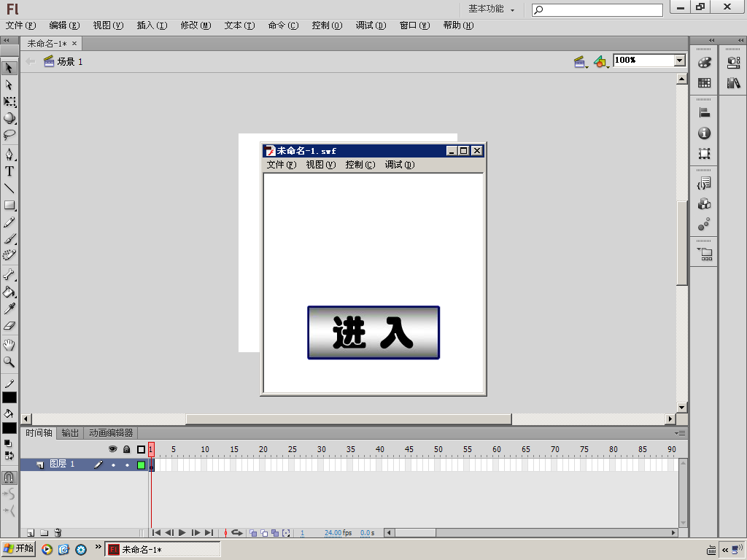This screenshot has width=747, height=560.
Task: Select the Lasso tool
Action: click(9, 135)
